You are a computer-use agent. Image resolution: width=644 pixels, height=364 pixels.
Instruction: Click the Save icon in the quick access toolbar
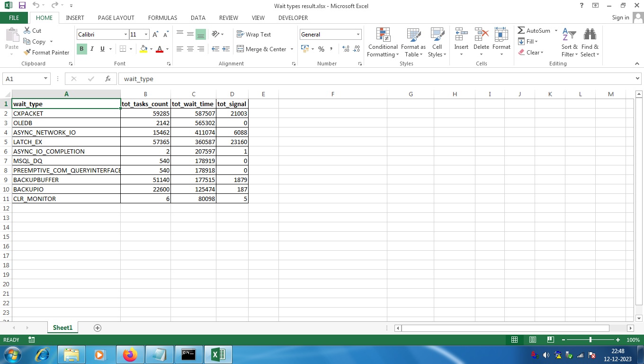point(22,5)
